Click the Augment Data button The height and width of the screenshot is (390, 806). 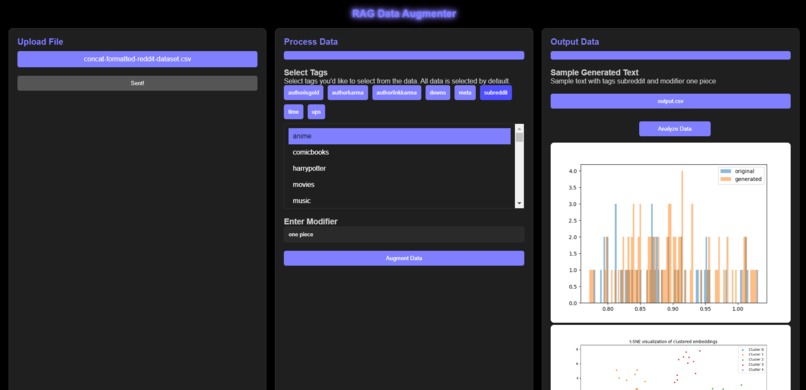(x=404, y=258)
